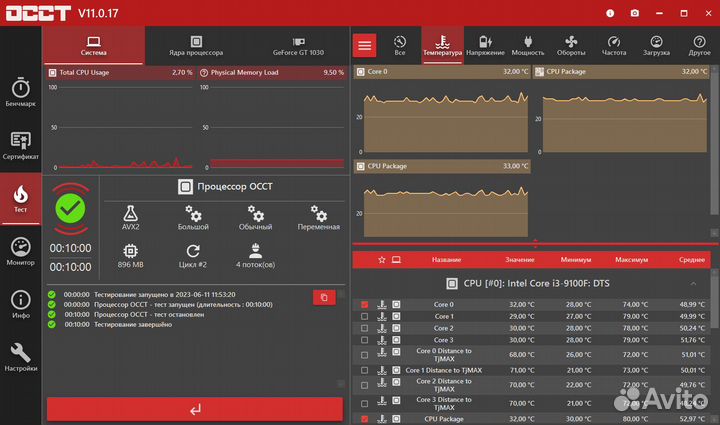The height and width of the screenshot is (425, 720).
Task: Switch to the Система tab
Action: pos(94,45)
